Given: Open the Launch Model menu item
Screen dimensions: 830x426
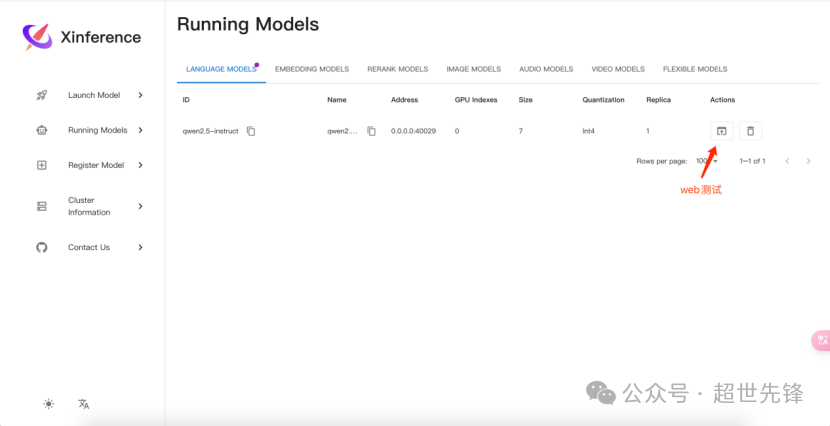Looking at the screenshot, I should 90,95.
